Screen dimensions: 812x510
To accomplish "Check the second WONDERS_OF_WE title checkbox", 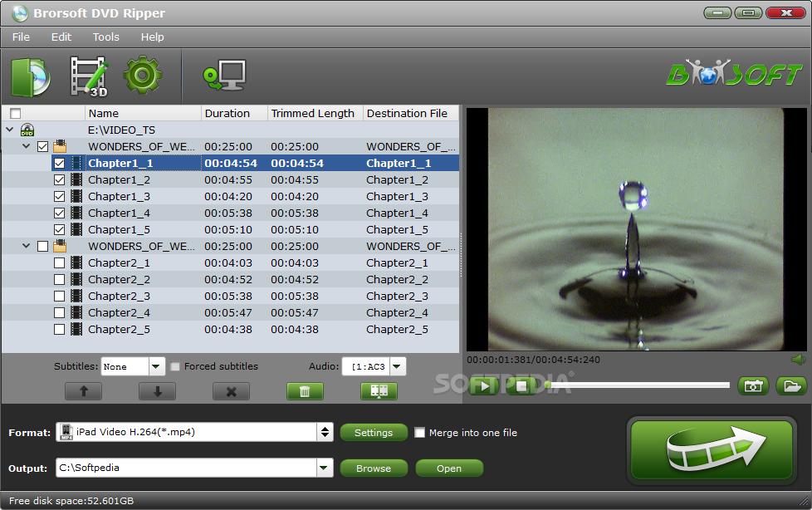I will [43, 246].
